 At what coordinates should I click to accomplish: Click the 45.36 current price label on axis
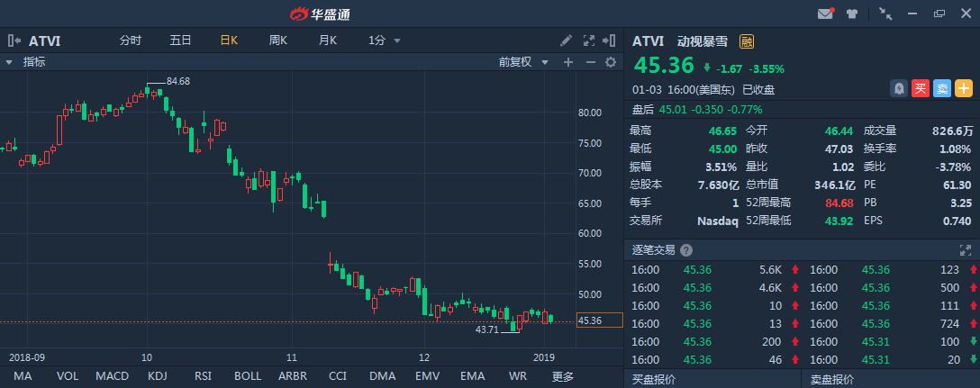click(x=599, y=320)
